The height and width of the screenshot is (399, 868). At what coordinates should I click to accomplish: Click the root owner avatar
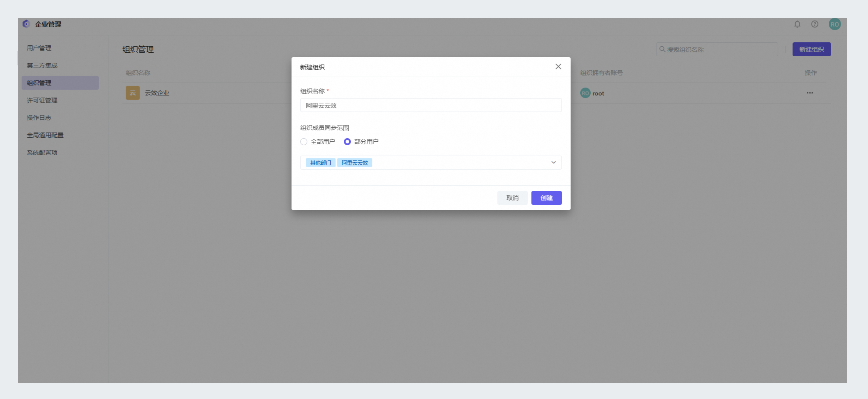pyautogui.click(x=585, y=93)
